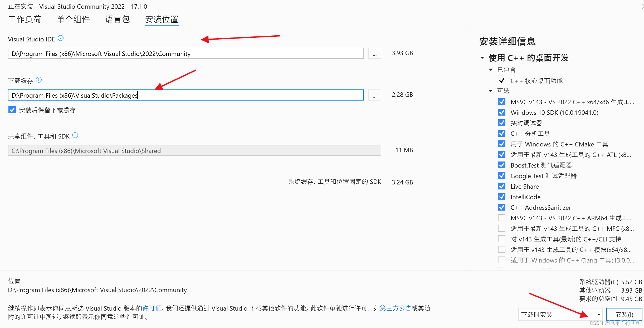Image resolution: width=644 pixels, height=328 pixels.
Task: Collapse the 已包含 group
Action: click(490, 70)
